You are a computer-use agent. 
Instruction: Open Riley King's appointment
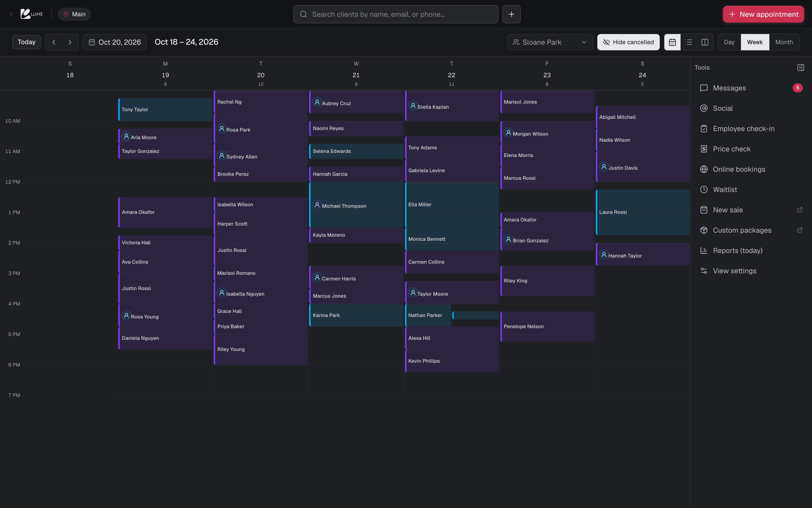click(547, 281)
